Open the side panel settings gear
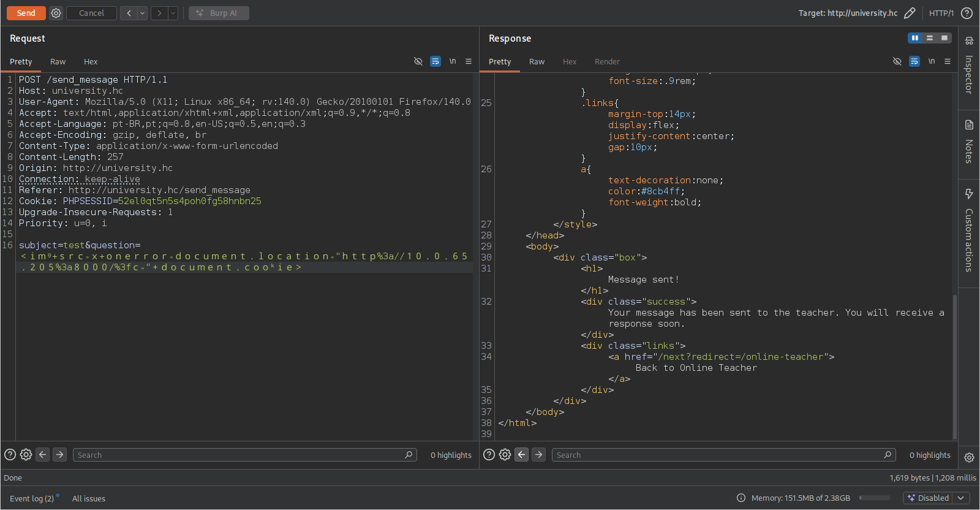The width and height of the screenshot is (980, 510). point(969,457)
